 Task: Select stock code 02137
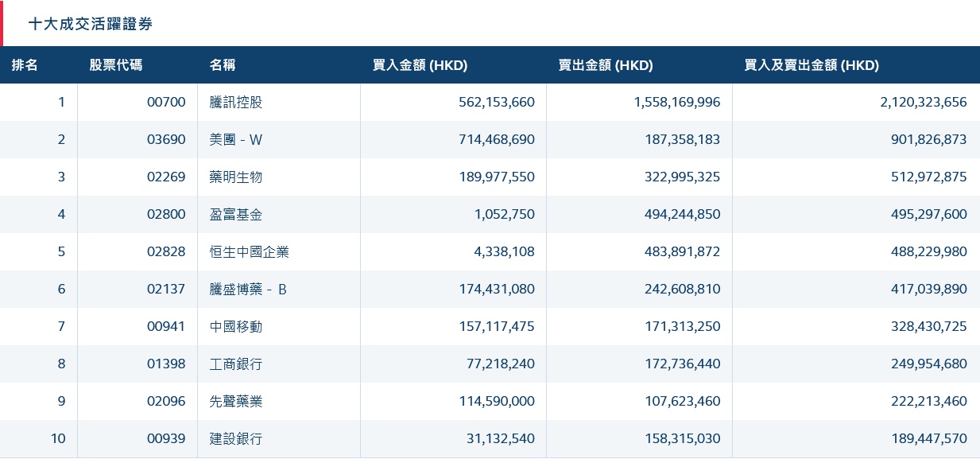(x=166, y=289)
